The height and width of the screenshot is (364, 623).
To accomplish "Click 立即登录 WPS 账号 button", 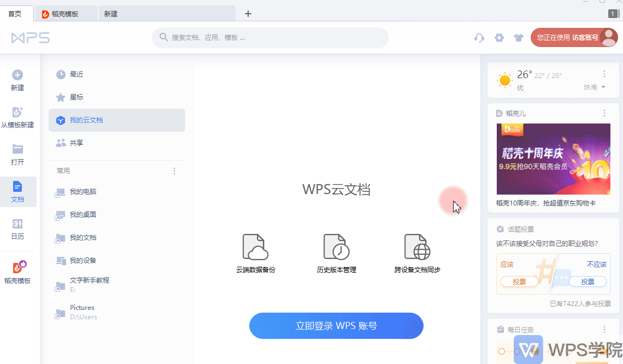I will (x=336, y=326).
